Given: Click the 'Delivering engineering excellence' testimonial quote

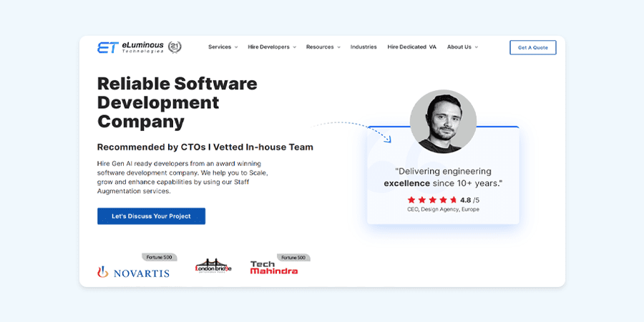Looking at the screenshot, I should coord(443,177).
